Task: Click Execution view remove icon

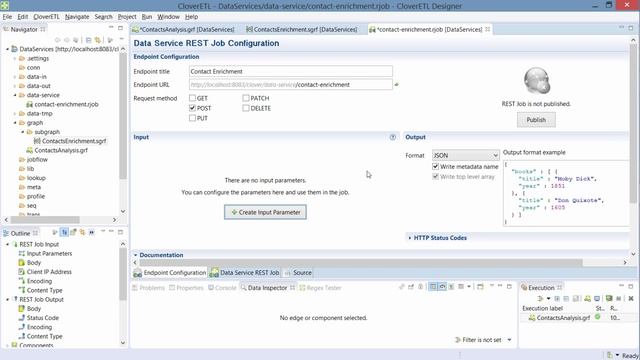Action: point(631,298)
